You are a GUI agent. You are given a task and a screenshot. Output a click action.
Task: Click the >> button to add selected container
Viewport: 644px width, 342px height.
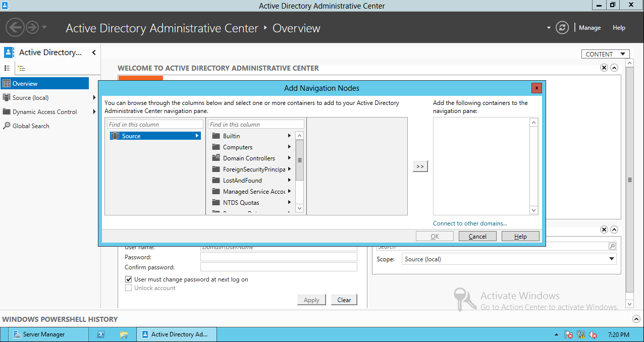click(420, 165)
